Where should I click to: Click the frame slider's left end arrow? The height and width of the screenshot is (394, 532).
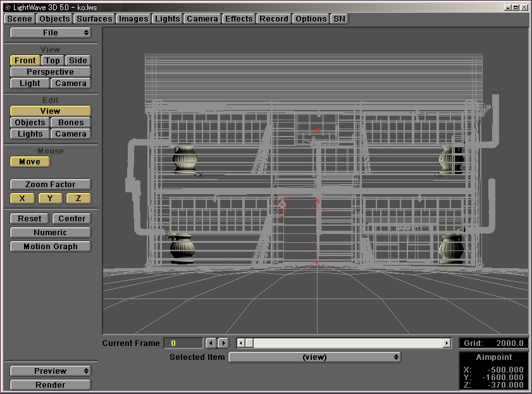[241, 343]
